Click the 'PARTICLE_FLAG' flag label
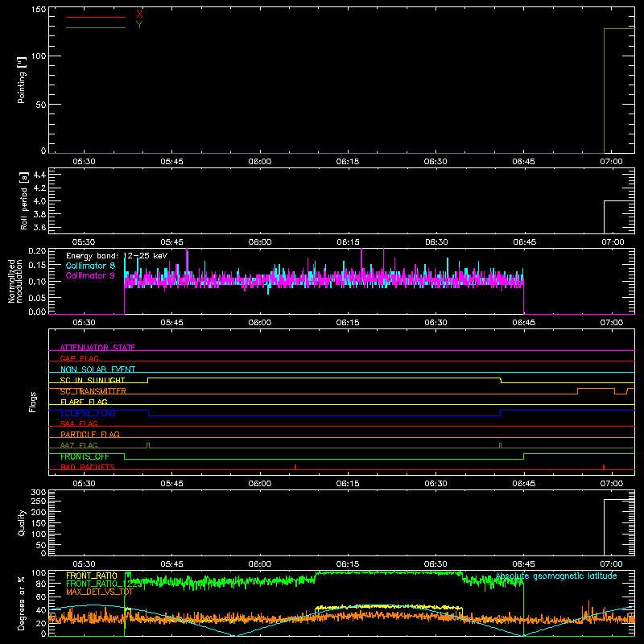Image resolution: width=644 pixels, height=644 pixels. coord(90,434)
